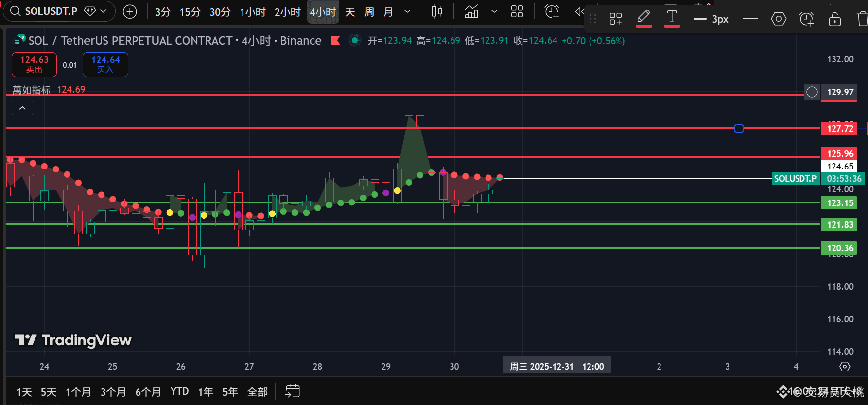This screenshot has height=405, width=868.
Task: Click the bar replay rewind icon
Action: tap(579, 11)
